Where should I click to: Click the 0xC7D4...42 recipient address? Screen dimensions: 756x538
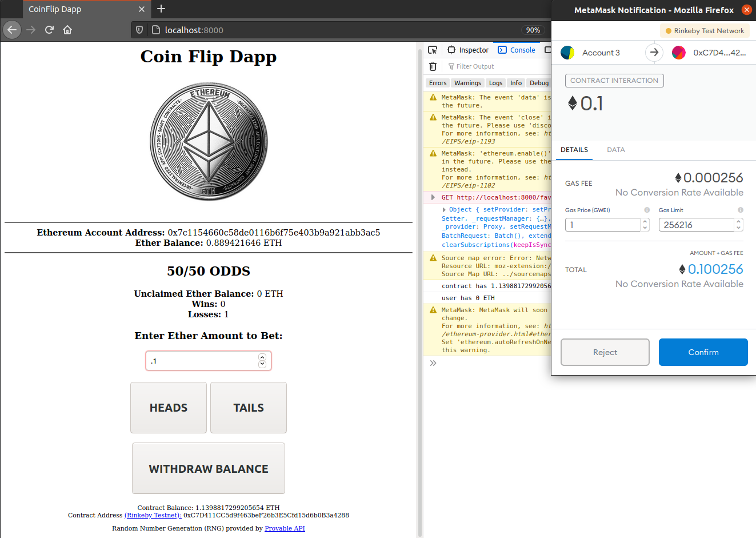[x=719, y=53]
